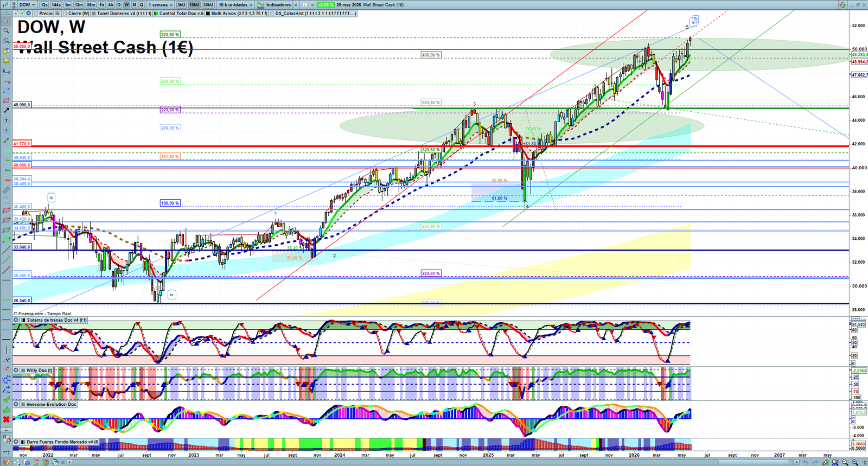
Task: Expand the left toolbar down chevron
Action: click(6, 430)
